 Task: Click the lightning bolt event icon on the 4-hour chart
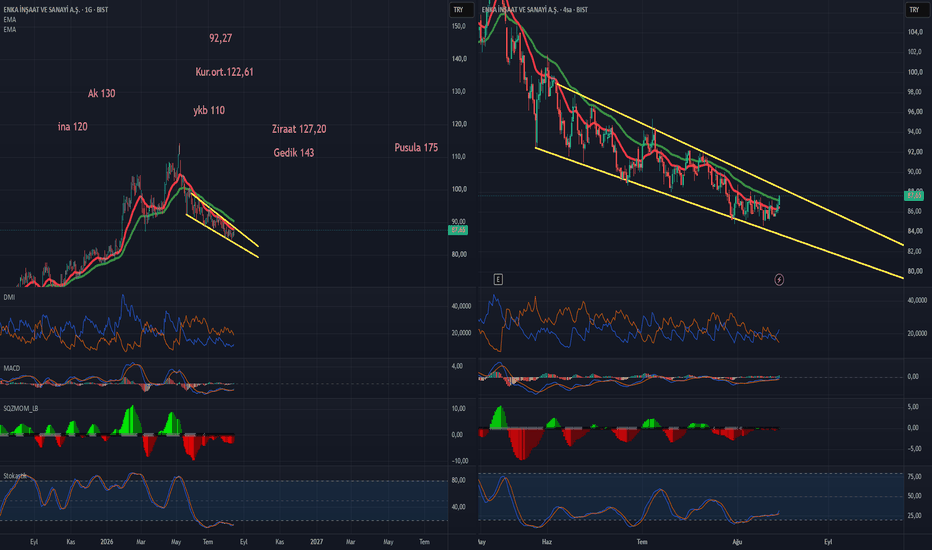(x=779, y=279)
